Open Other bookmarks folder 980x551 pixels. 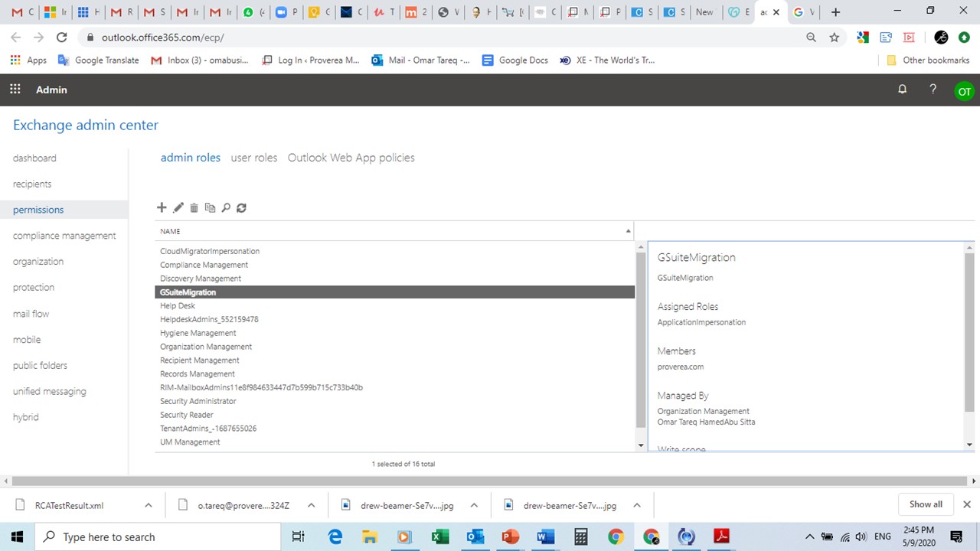[928, 60]
